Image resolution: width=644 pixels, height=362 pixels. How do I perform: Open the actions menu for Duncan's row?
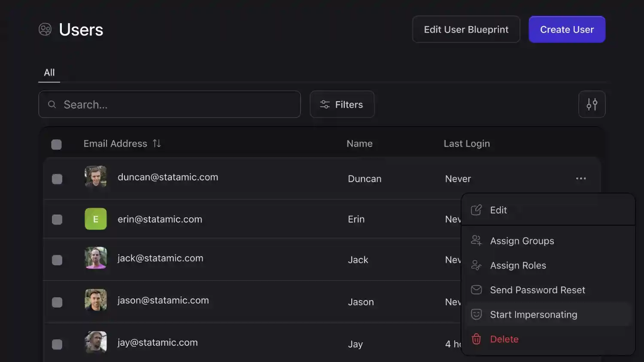point(581,178)
